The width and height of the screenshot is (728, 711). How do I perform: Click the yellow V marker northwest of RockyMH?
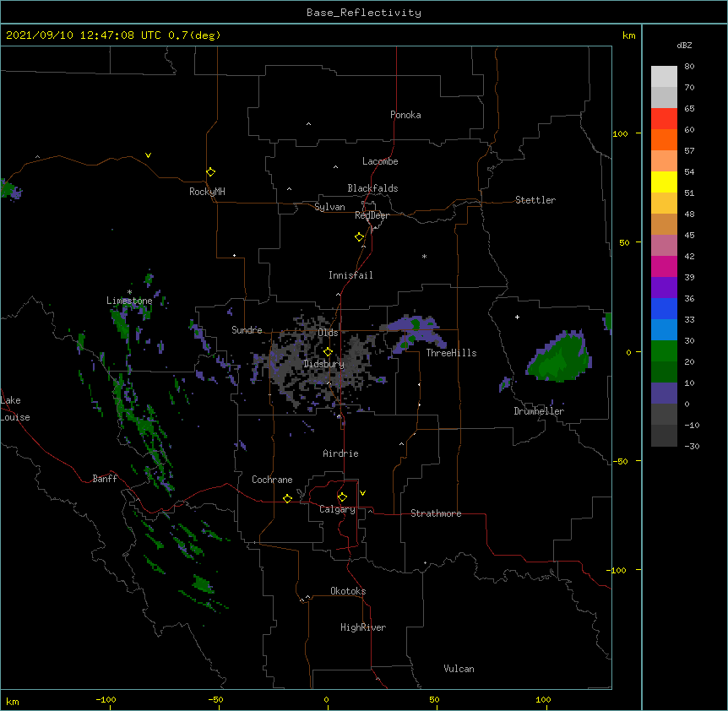point(148,155)
